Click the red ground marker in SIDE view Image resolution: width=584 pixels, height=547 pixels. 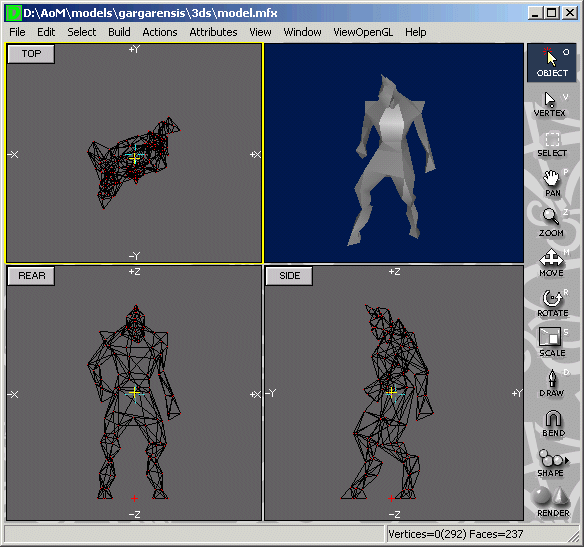pos(391,498)
